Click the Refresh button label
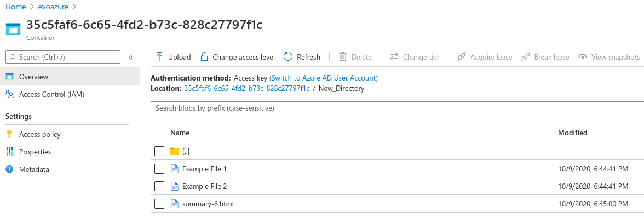Image resolution: width=644 pixels, height=218 pixels. coord(308,57)
